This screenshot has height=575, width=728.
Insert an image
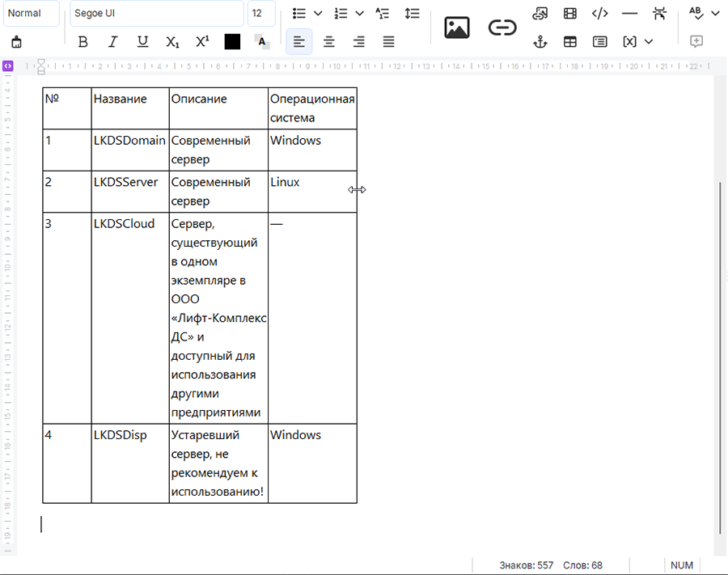(457, 27)
